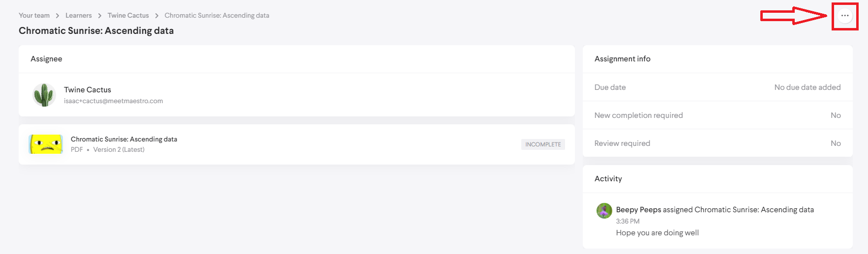The height and width of the screenshot is (254, 868).
Task: Go to 'Your team' breadcrumb
Action: 34,16
